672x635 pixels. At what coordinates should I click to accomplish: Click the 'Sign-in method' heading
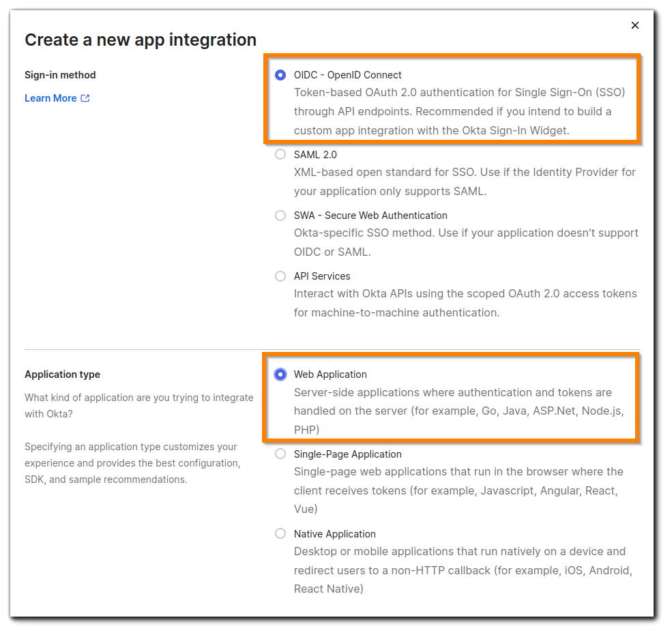click(60, 75)
